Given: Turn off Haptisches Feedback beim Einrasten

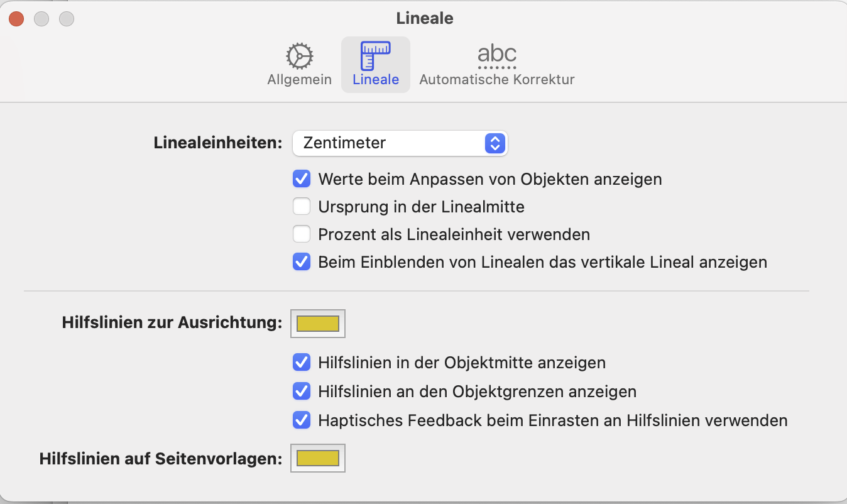Looking at the screenshot, I should (302, 420).
